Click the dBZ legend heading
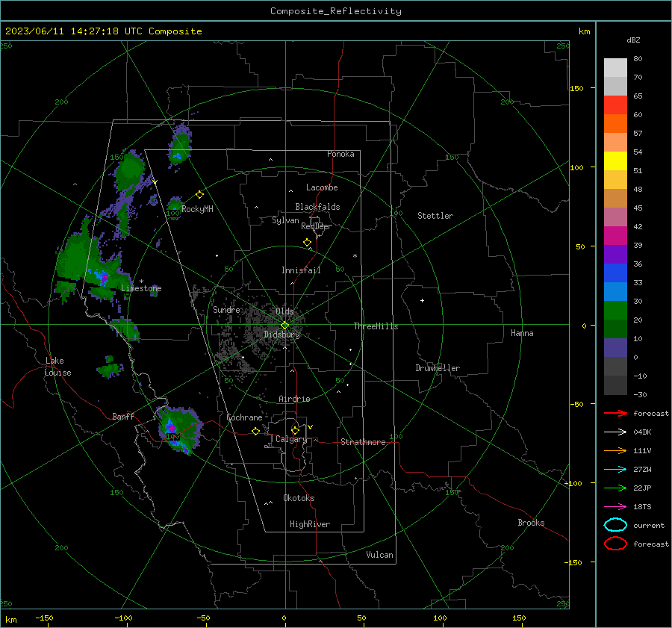 pyautogui.click(x=633, y=40)
